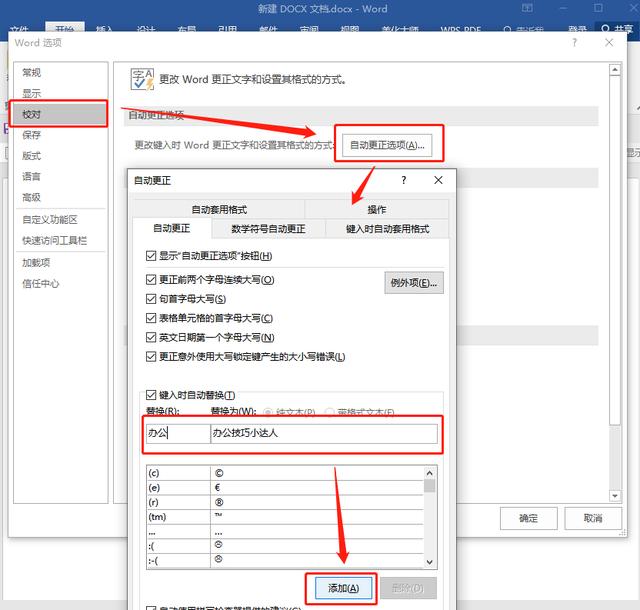
Task: Select the (r) autocorrect entry
Action: tap(178, 502)
